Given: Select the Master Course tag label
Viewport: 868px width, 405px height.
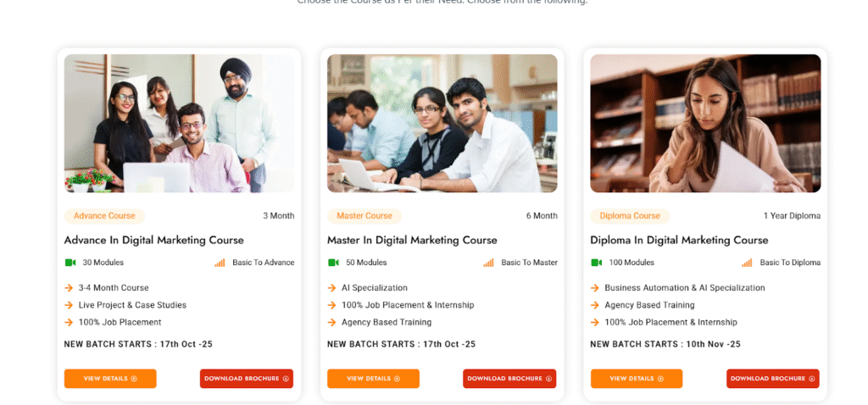Looking at the screenshot, I should tap(364, 216).
